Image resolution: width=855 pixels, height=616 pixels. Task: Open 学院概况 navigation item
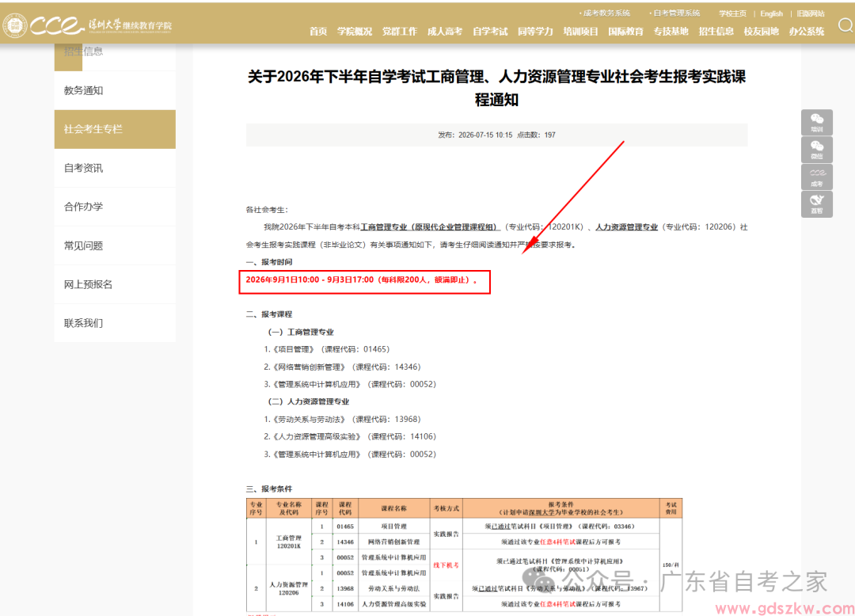click(x=355, y=32)
